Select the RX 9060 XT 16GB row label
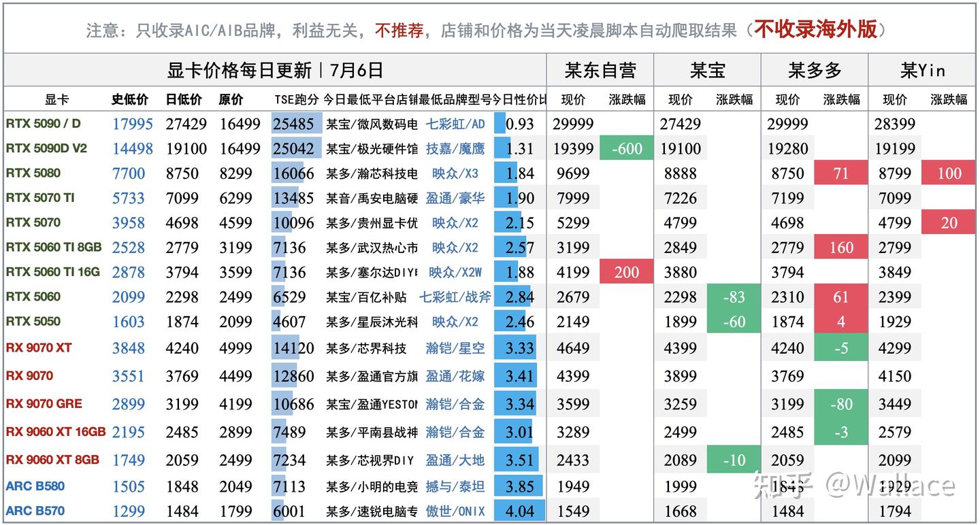 [56, 431]
